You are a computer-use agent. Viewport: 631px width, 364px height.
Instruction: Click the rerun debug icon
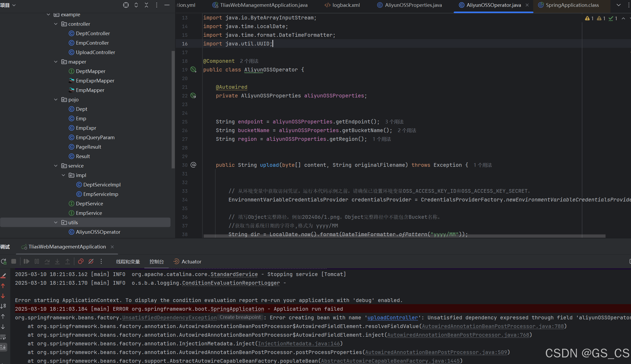pos(4,261)
